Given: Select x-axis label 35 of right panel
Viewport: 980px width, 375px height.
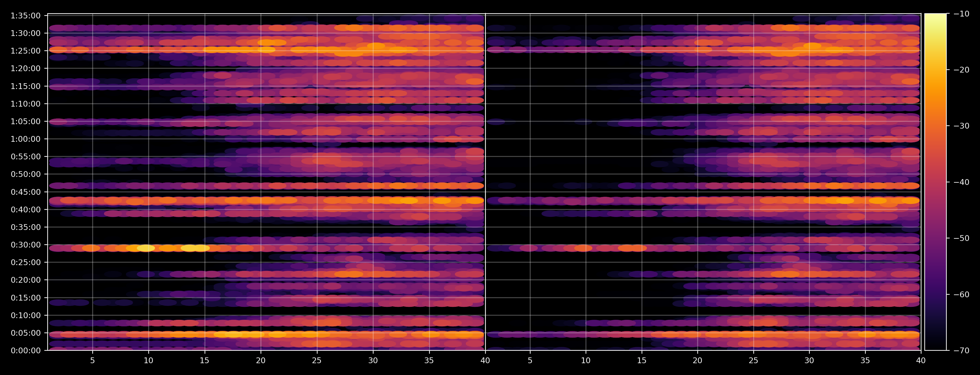Looking at the screenshot, I should [865, 360].
